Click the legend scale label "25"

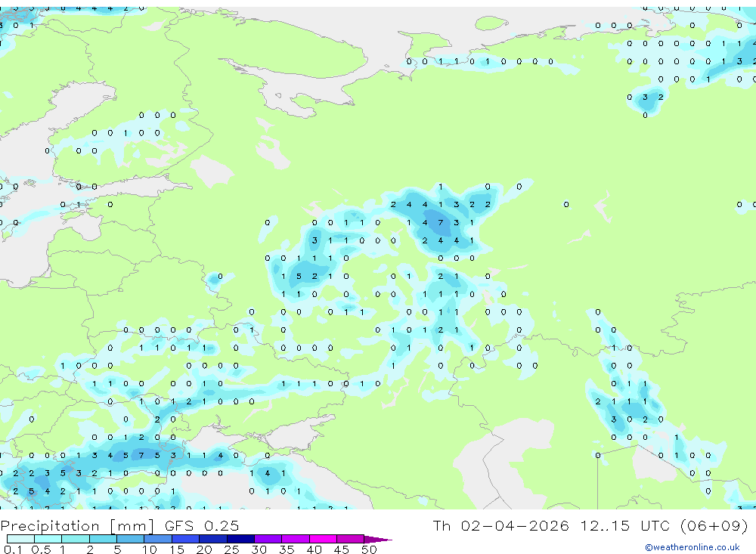coord(231,549)
